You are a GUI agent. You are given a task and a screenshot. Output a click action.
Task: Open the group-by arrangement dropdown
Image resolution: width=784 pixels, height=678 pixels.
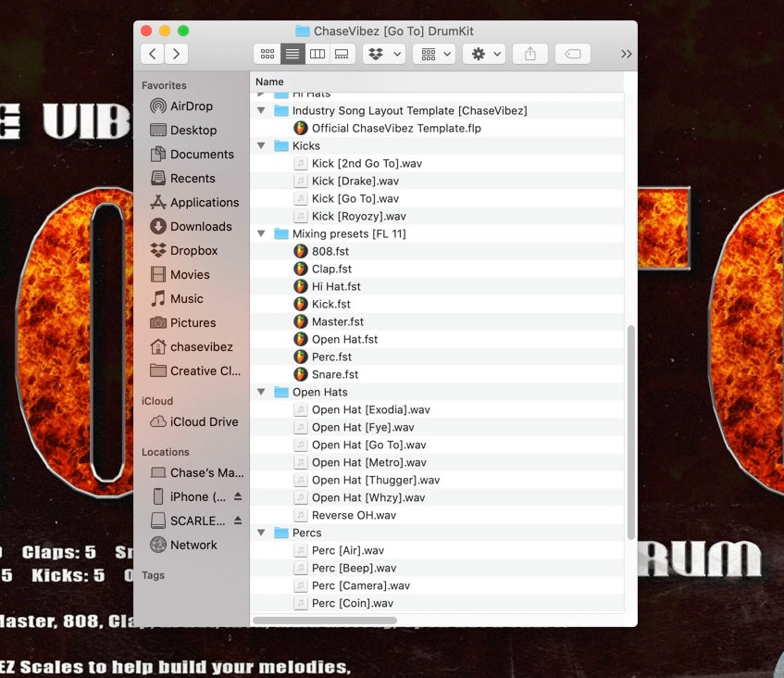coord(434,54)
